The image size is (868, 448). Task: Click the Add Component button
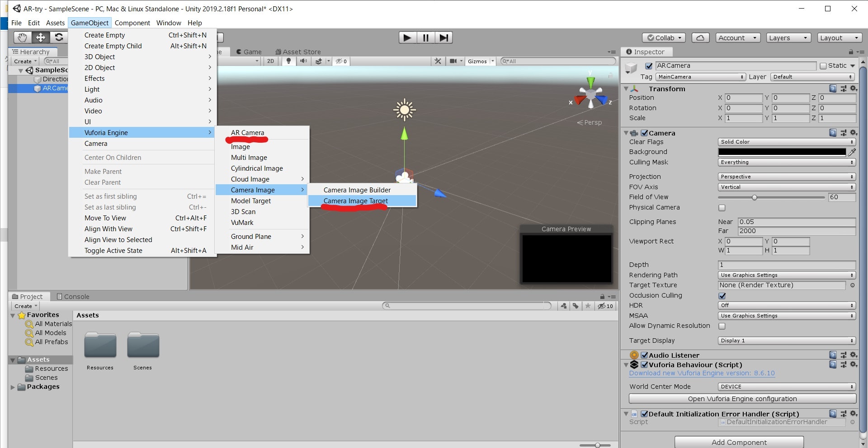pyautogui.click(x=739, y=442)
